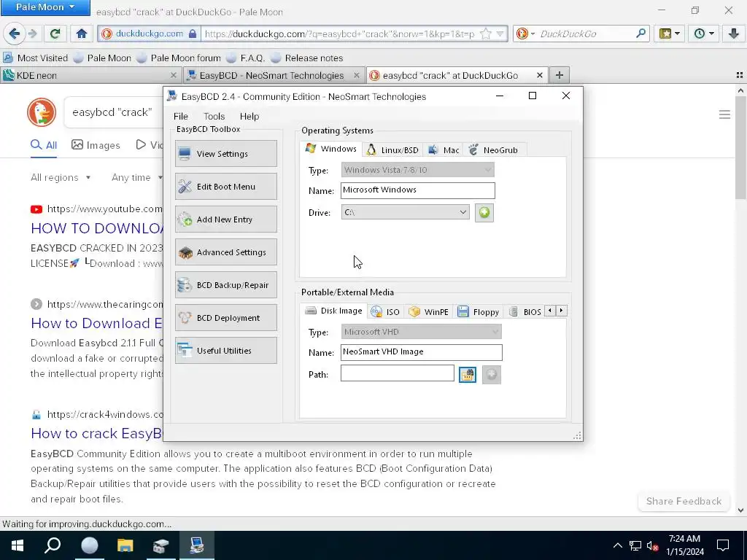This screenshot has width=747, height=560.
Task: Click Share Feedback button
Action: [x=684, y=501]
